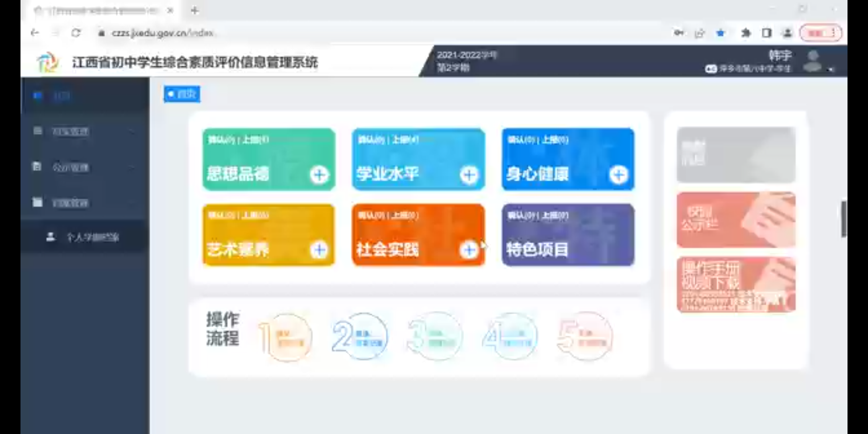The image size is (868, 434).
Task: Open the browser profile icon
Action: click(788, 33)
